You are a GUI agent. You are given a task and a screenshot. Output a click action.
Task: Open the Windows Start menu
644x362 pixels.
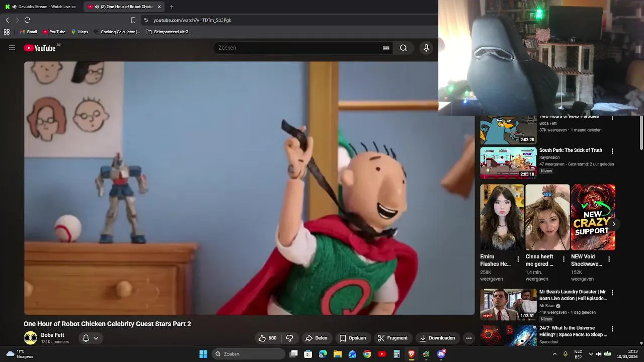coord(203,354)
